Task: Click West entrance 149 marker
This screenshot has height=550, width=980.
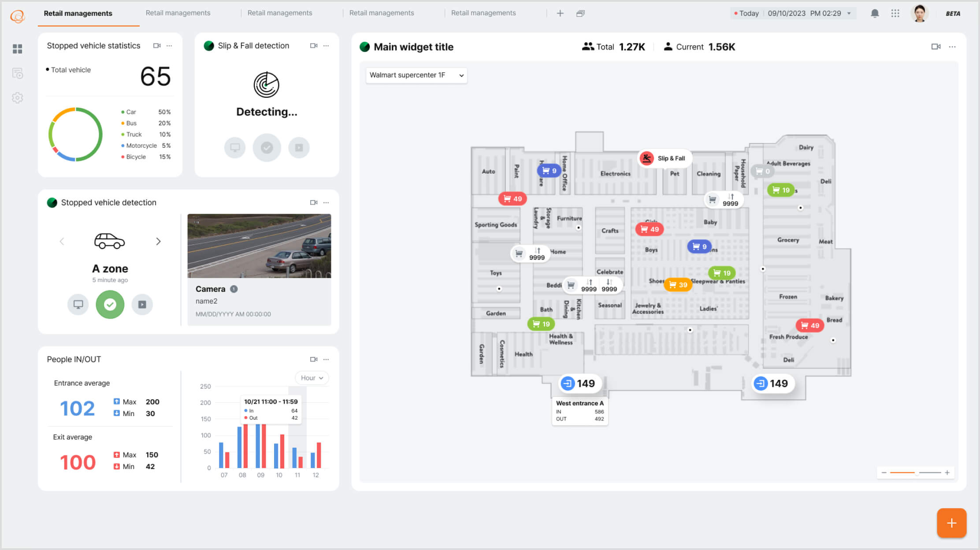Action: pyautogui.click(x=580, y=383)
